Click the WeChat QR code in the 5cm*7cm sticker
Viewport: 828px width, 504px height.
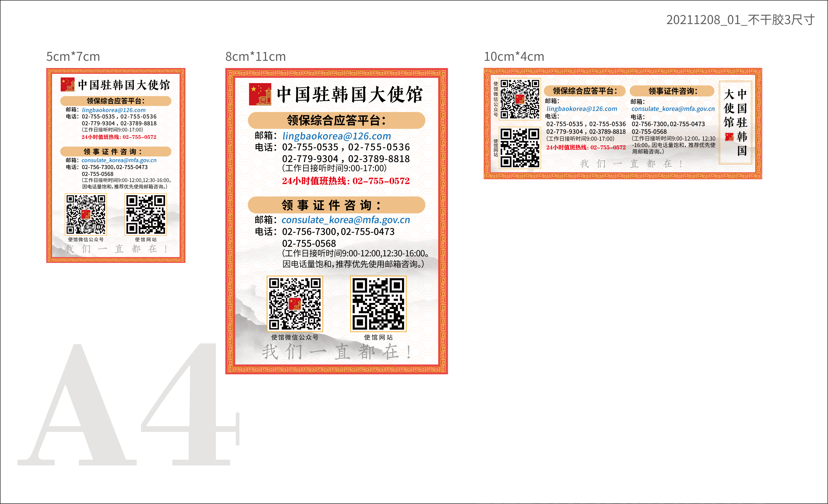tap(86, 214)
